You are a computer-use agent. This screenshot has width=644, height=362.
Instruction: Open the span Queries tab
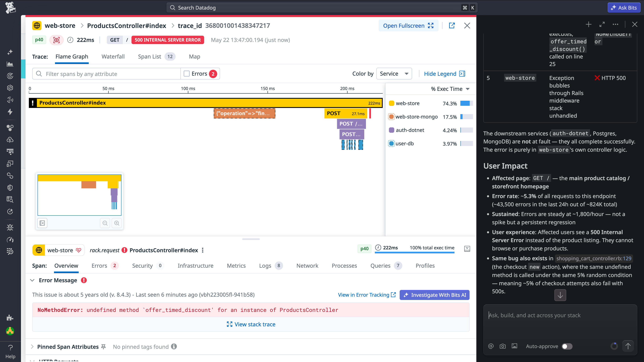click(x=386, y=266)
